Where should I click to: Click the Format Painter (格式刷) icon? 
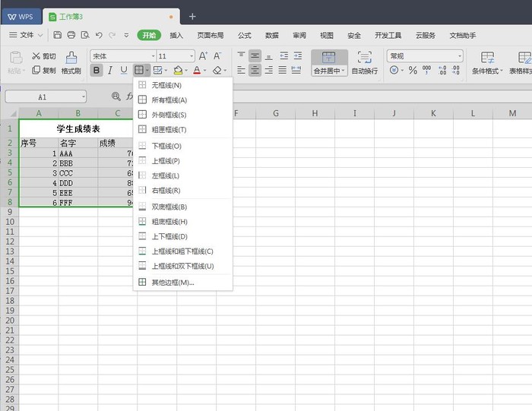click(x=71, y=57)
